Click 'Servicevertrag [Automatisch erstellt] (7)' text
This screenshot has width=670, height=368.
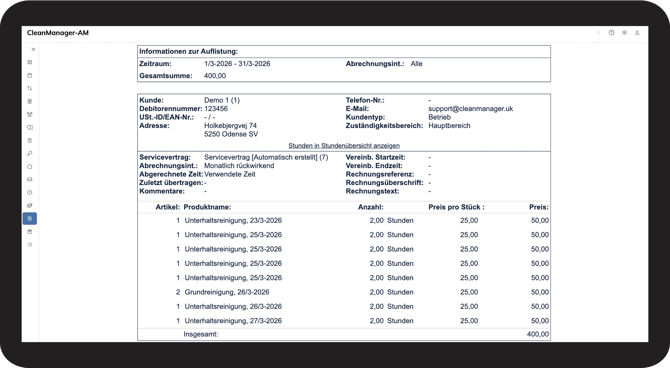point(266,157)
